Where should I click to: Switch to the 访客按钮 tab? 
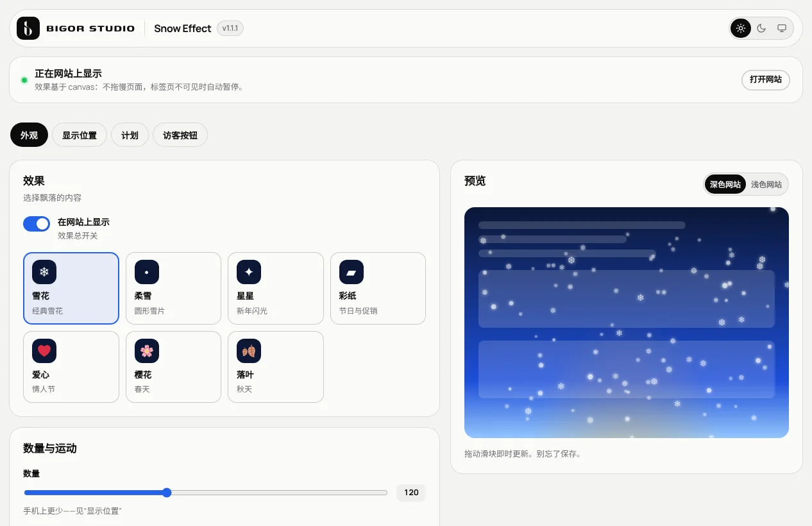[180, 135]
